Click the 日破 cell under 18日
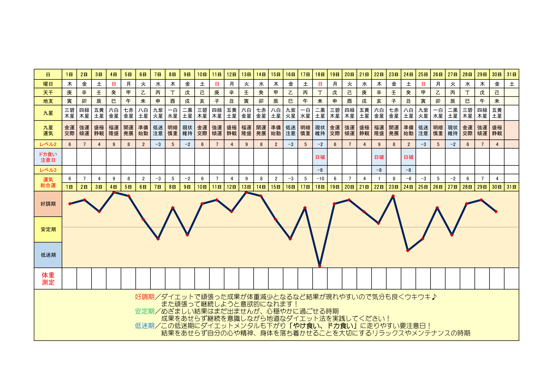Image resolution: width=554 pixels, height=392 pixels. coord(320,157)
